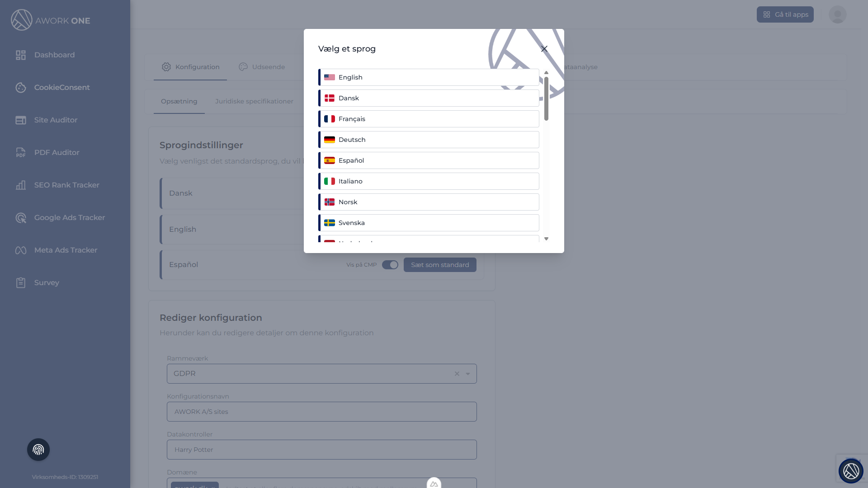Open the Survey clipboard icon

pos(21,283)
